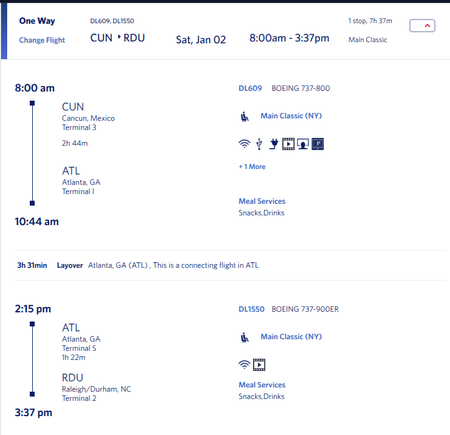Screen dimensions: 450x435
Task: Click the CUN to RDU route heading
Action: point(118,38)
